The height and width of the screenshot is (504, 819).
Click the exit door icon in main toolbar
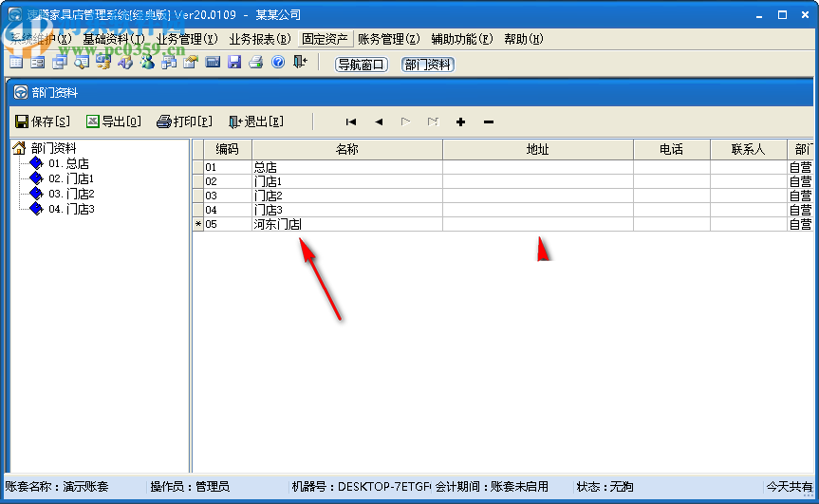click(300, 62)
